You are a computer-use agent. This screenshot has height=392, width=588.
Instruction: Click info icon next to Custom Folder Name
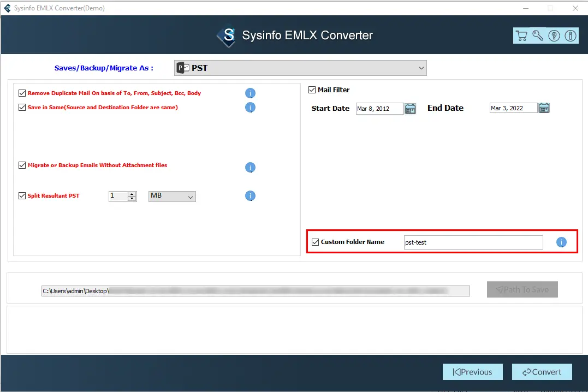(x=561, y=242)
